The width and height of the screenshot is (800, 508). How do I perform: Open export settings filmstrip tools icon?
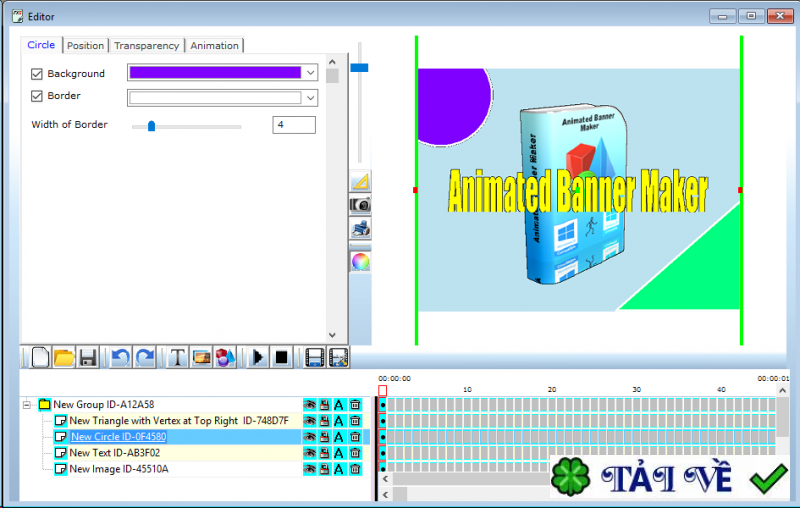coord(338,358)
